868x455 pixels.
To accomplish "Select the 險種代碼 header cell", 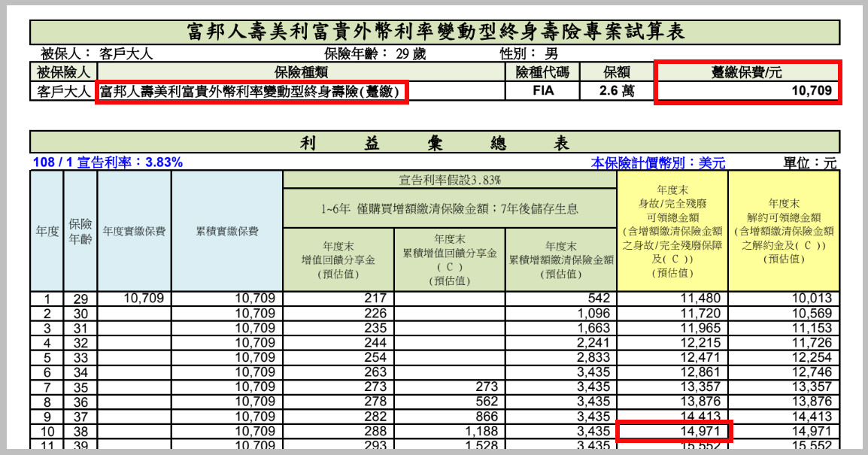I will (x=542, y=72).
